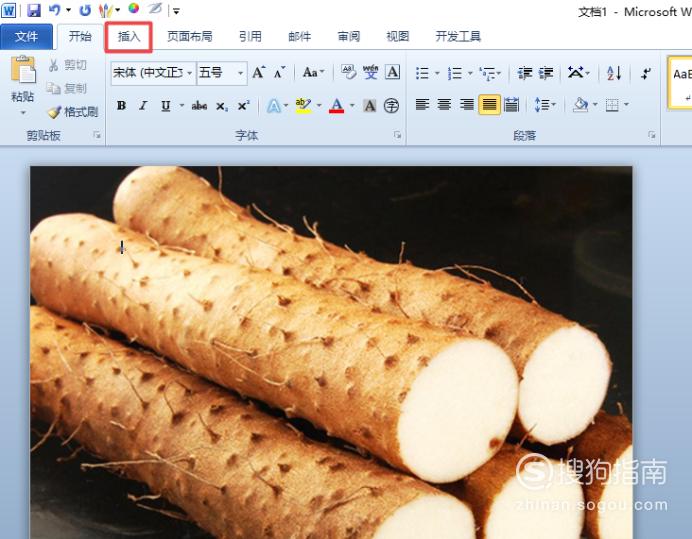The width and height of the screenshot is (692, 539).
Task: Toggle underline formatting
Action: tap(165, 106)
